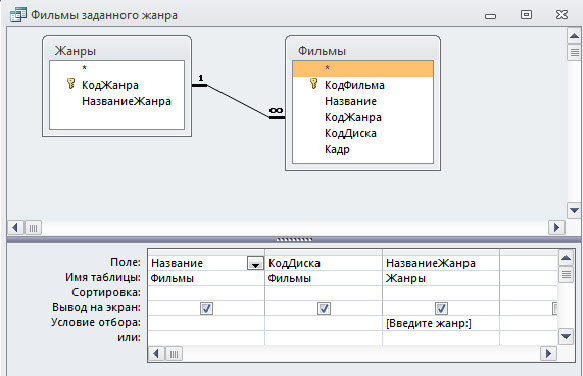Click the table pane horizontal scrollbar thumb
The width and height of the screenshot is (583, 376).
coord(33,228)
